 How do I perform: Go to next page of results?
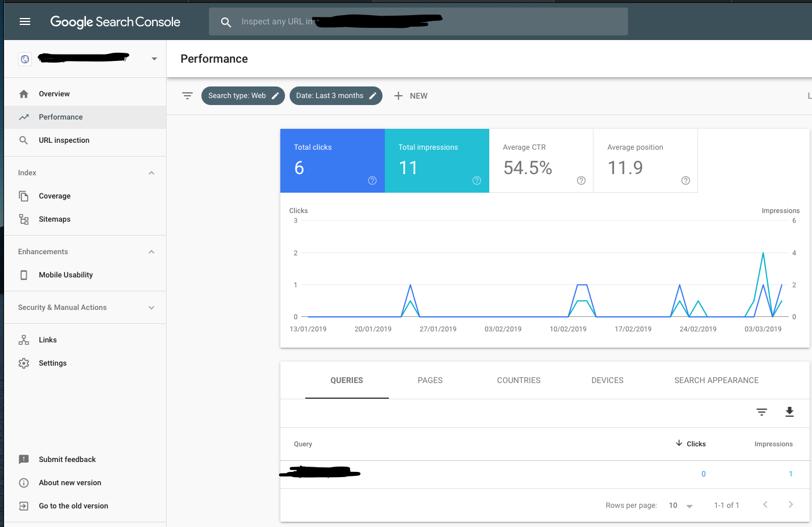[x=791, y=504]
